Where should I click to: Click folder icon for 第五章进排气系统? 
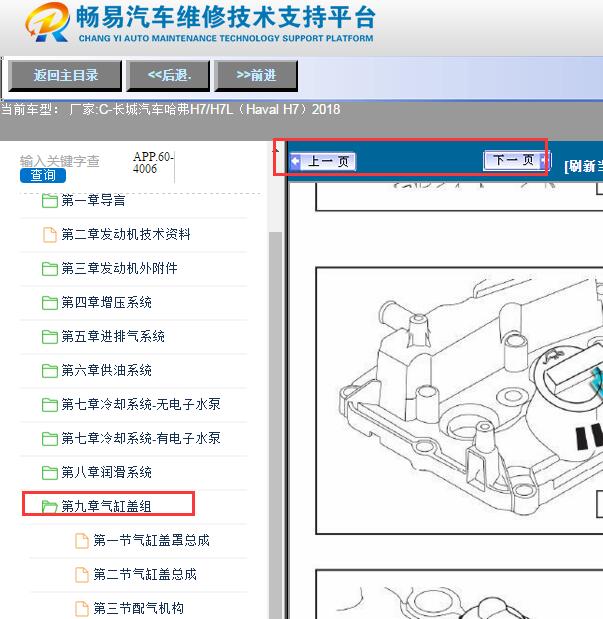[x=50, y=336]
